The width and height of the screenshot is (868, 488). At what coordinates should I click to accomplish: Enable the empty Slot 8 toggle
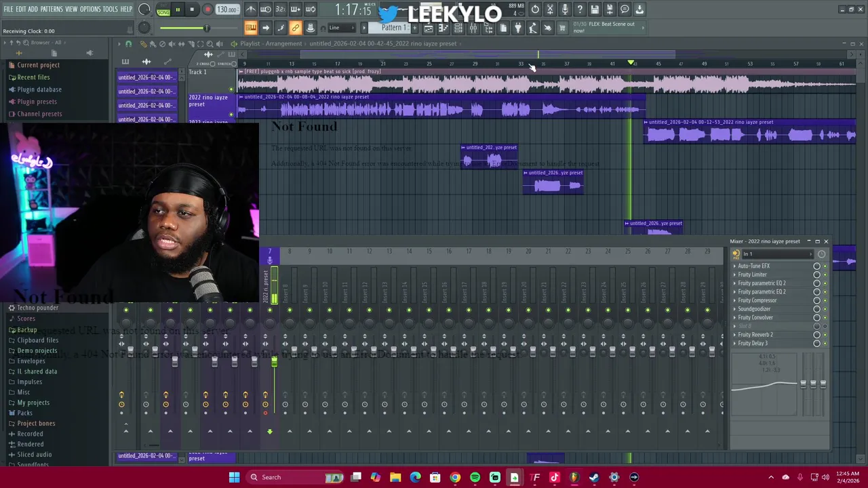[825, 326]
